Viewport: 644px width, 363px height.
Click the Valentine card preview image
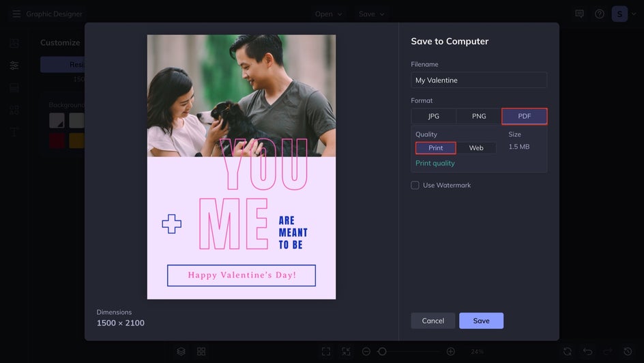coord(241,166)
